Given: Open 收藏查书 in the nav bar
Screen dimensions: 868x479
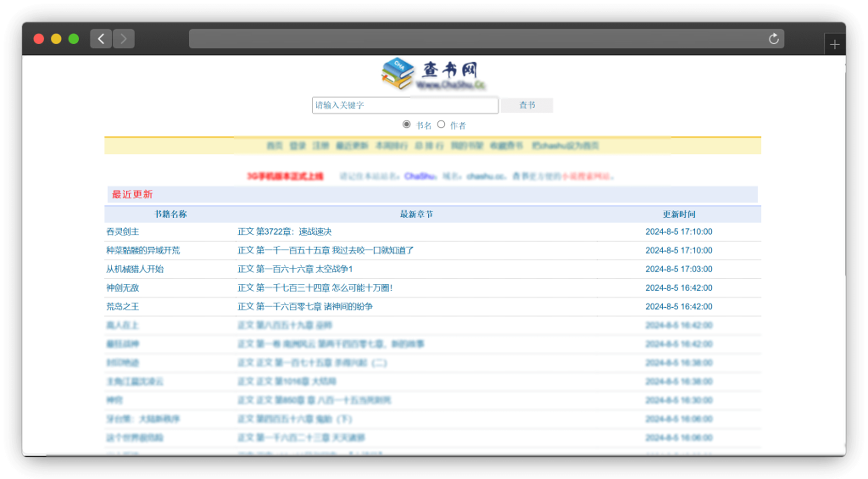Looking at the screenshot, I should (x=507, y=146).
